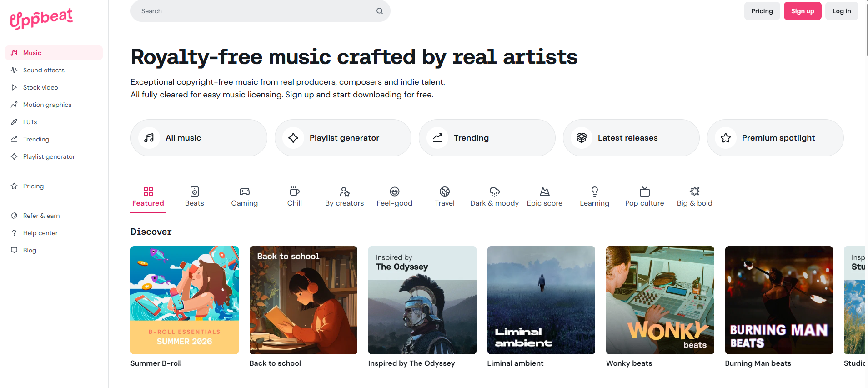Open the Playlist generator card
Image resolution: width=868 pixels, height=388 pixels.
pos(343,138)
